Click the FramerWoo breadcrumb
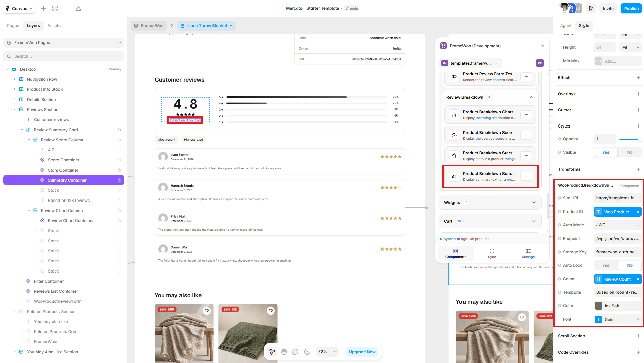Viewport: 644px width, 363px height. (x=149, y=26)
